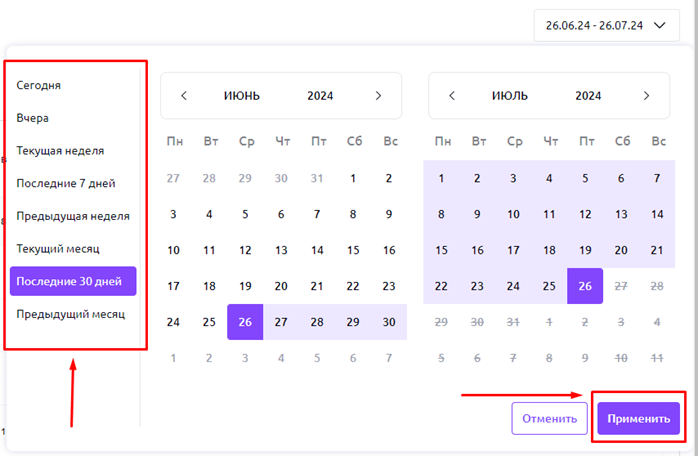The width and height of the screenshot is (698, 456).
Task: Pick Предыдущая неделя preset
Action: [72, 215]
